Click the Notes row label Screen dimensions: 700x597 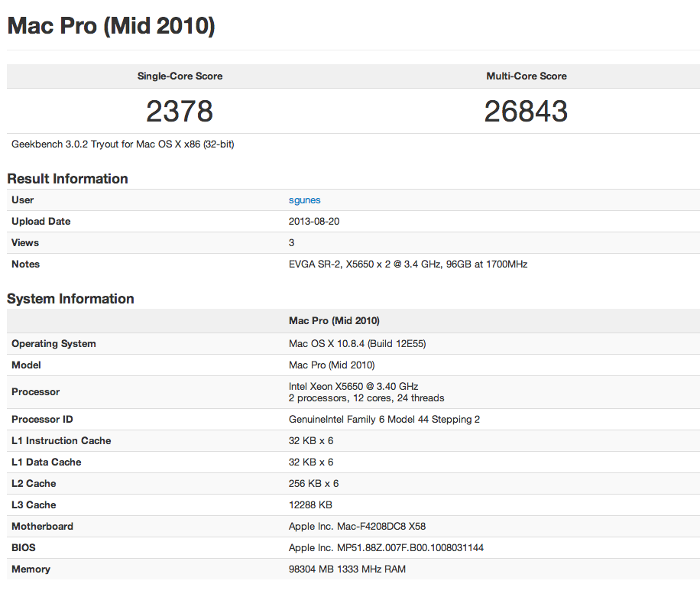click(x=25, y=264)
